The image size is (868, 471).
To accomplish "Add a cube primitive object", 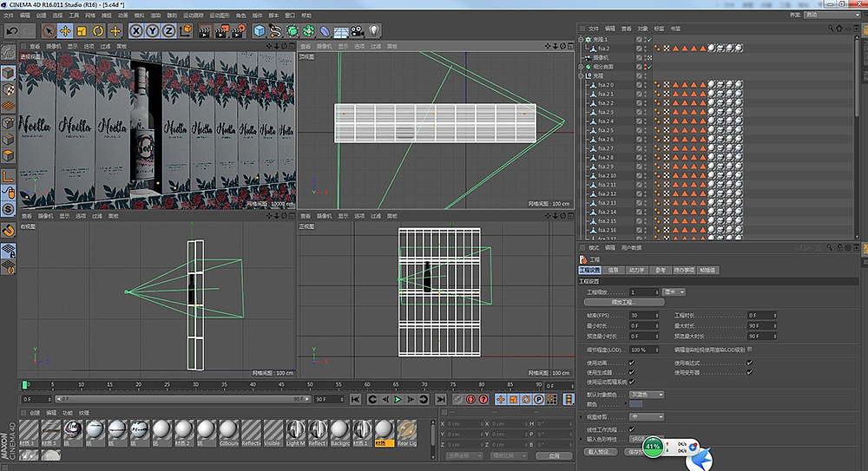I will tap(259, 30).
